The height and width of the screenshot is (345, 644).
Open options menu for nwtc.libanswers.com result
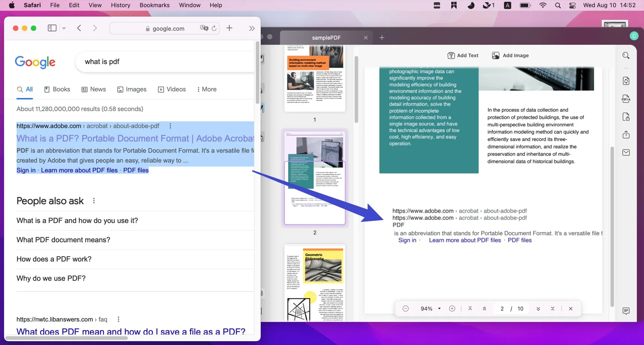point(118,319)
